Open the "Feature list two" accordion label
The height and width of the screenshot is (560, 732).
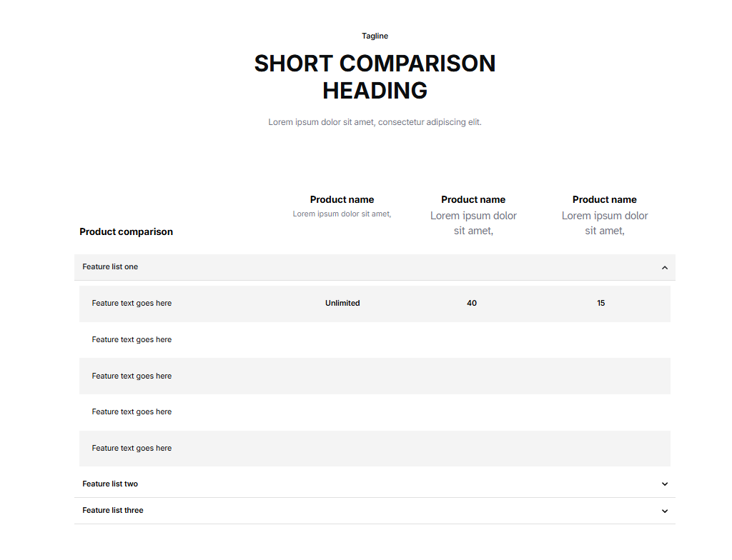click(110, 484)
